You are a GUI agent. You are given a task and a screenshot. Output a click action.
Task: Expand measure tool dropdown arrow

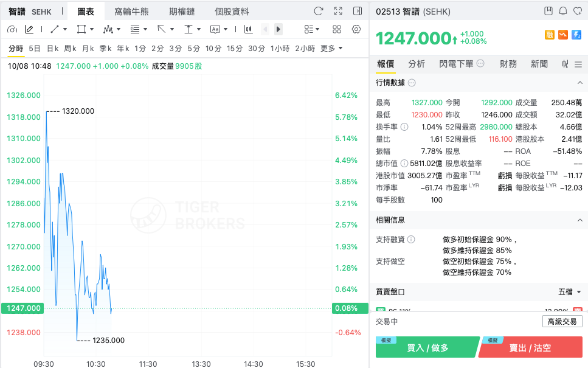coord(199,29)
